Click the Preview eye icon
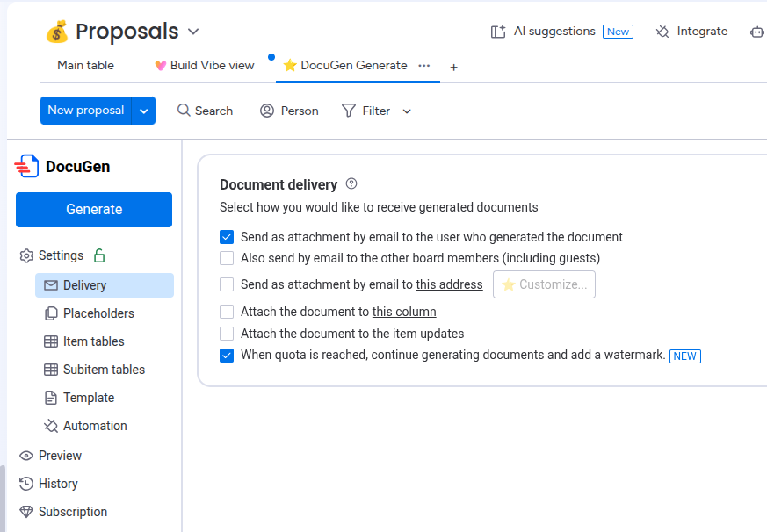 (x=26, y=456)
